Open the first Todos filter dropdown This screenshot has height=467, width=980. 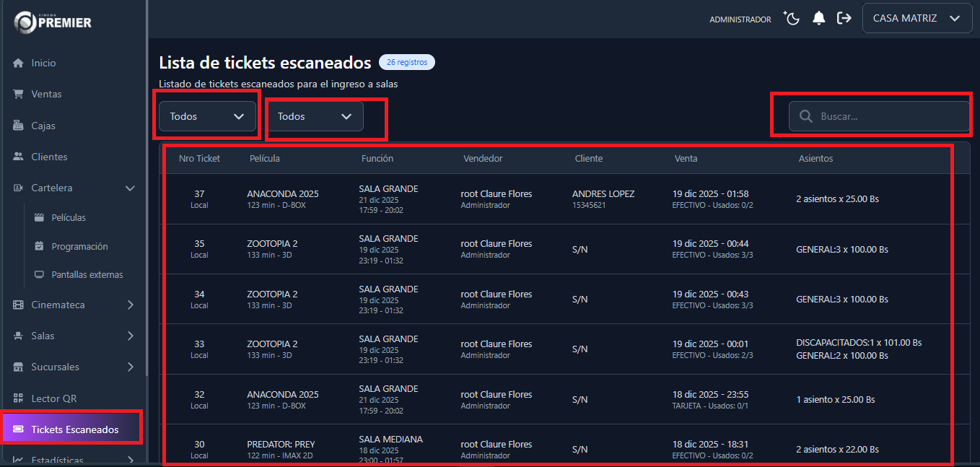click(207, 116)
